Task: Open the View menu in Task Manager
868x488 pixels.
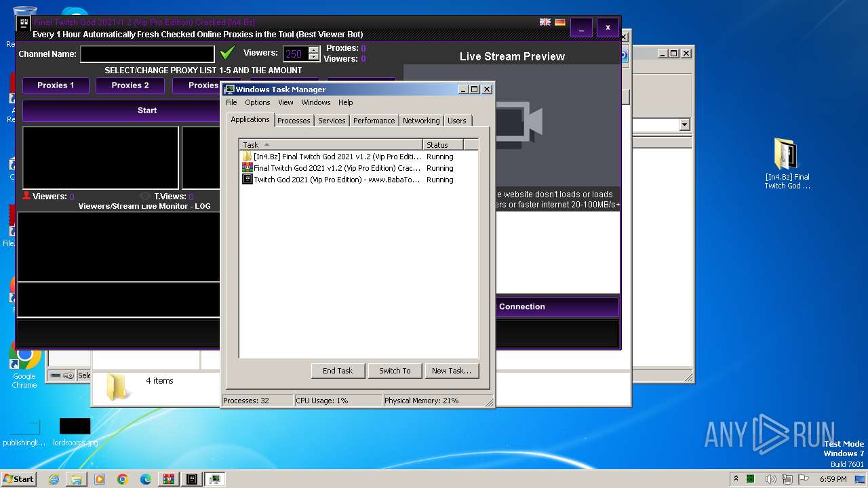Action: point(285,102)
